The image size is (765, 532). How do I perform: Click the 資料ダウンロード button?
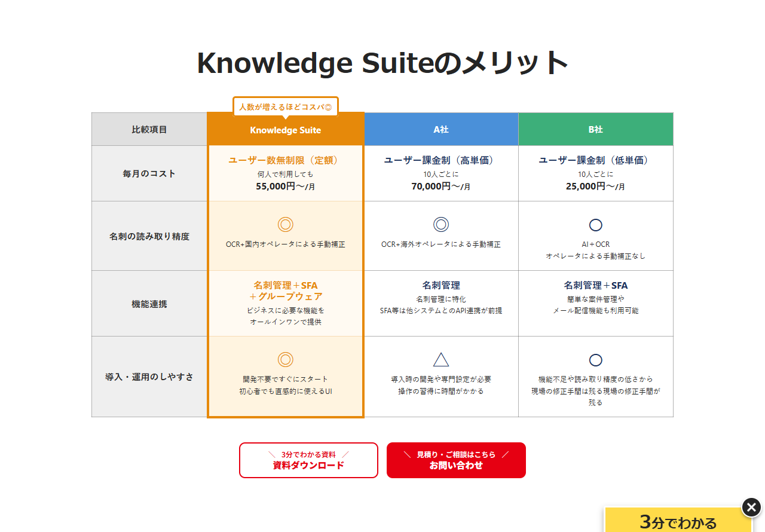(x=308, y=460)
